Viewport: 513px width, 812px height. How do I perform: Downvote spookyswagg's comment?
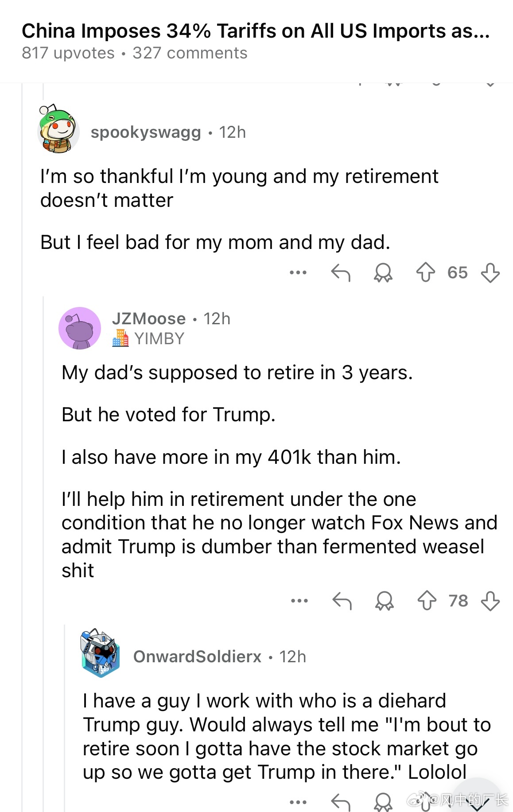click(490, 272)
